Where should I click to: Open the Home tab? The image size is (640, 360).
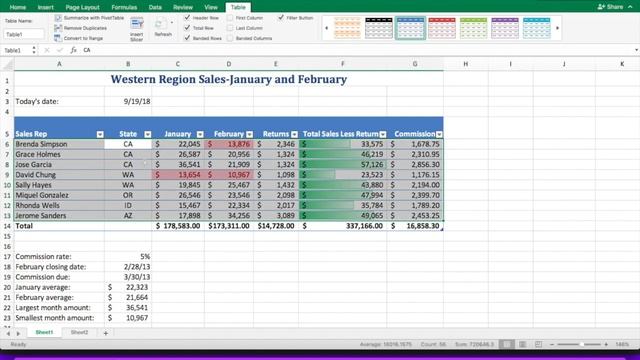pos(18,7)
